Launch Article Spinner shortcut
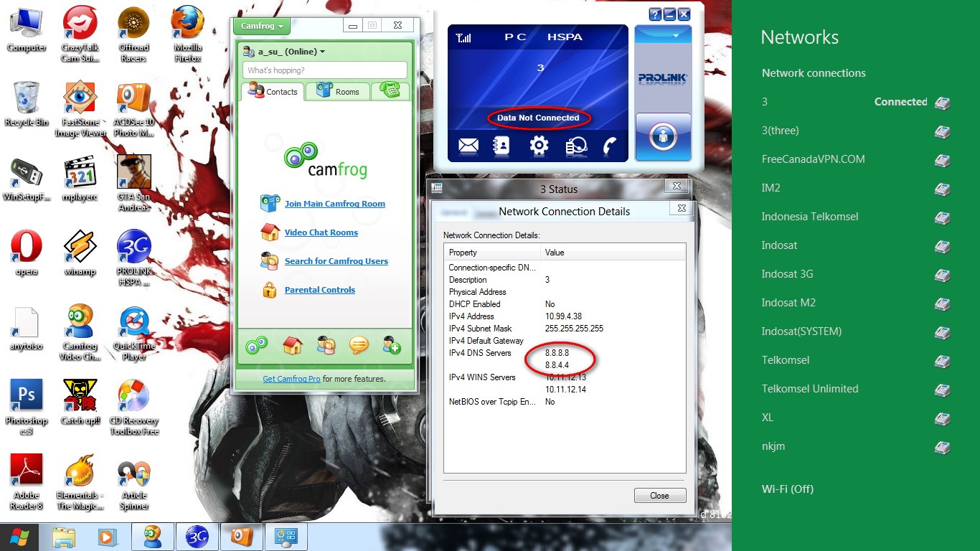Viewport: 980px width, 551px height. [133, 485]
